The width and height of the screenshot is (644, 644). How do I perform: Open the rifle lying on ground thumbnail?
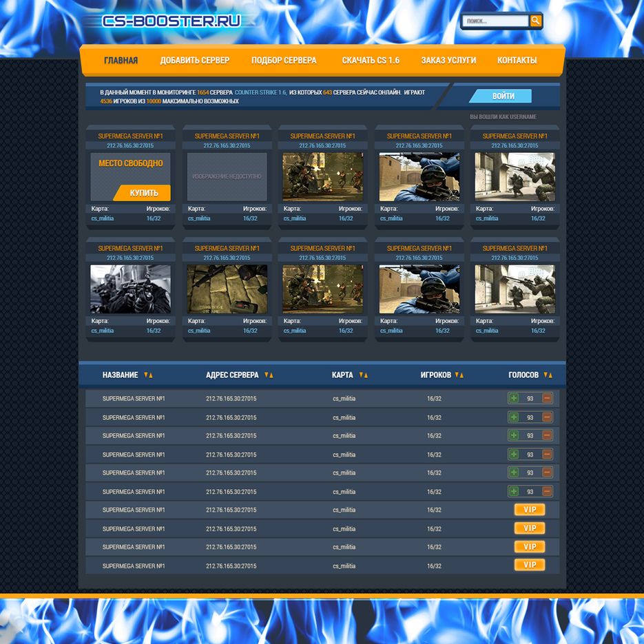(x=227, y=289)
